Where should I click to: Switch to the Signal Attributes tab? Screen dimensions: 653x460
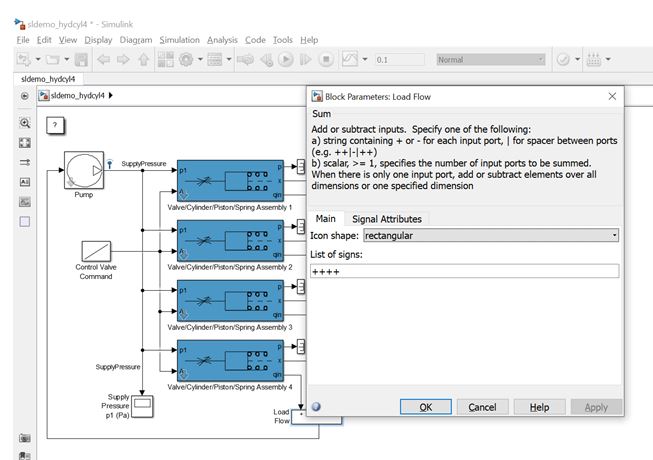[x=386, y=219]
